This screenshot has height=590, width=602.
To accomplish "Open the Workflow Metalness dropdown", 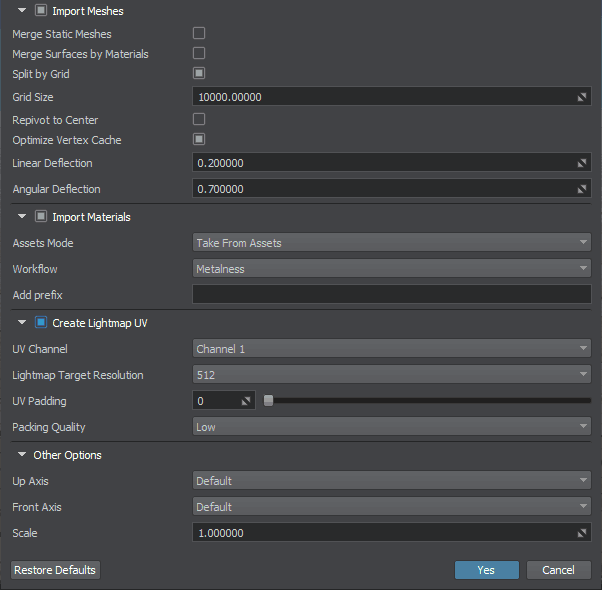I will (391, 268).
